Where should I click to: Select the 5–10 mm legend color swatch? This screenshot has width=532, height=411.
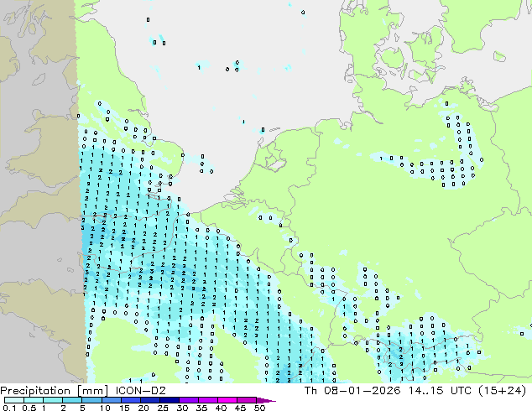click(x=91, y=400)
